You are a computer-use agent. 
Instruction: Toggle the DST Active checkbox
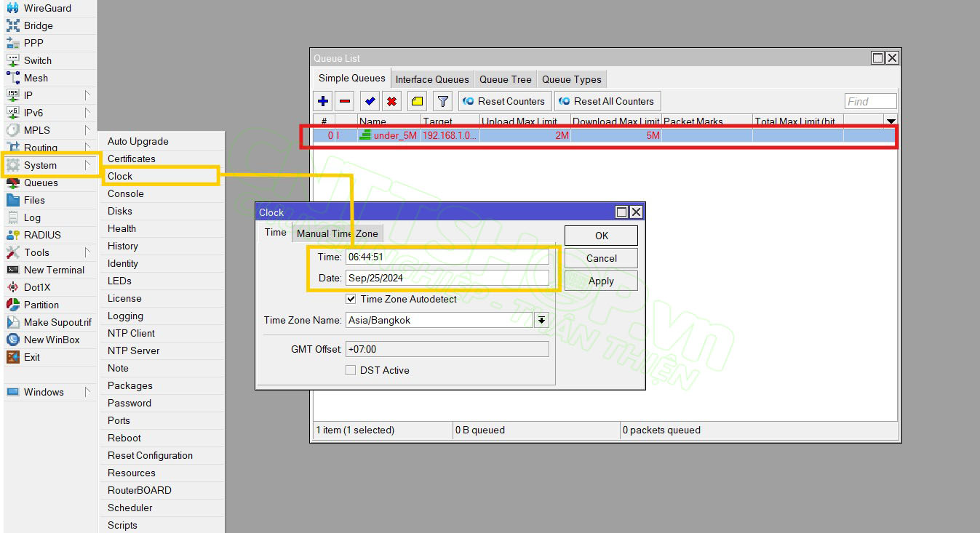pos(351,370)
